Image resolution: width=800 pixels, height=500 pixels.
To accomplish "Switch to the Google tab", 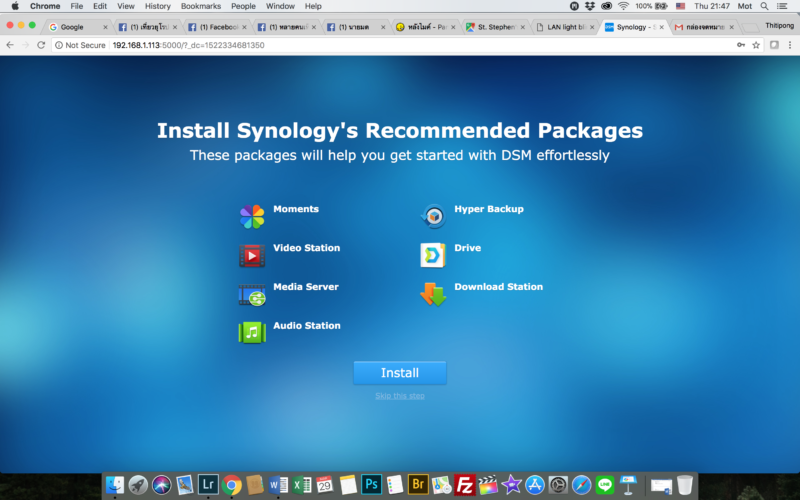I will point(79,27).
